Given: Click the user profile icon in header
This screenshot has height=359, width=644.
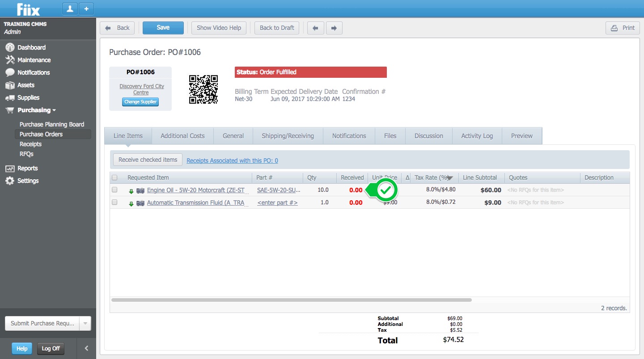Looking at the screenshot, I should [70, 8].
